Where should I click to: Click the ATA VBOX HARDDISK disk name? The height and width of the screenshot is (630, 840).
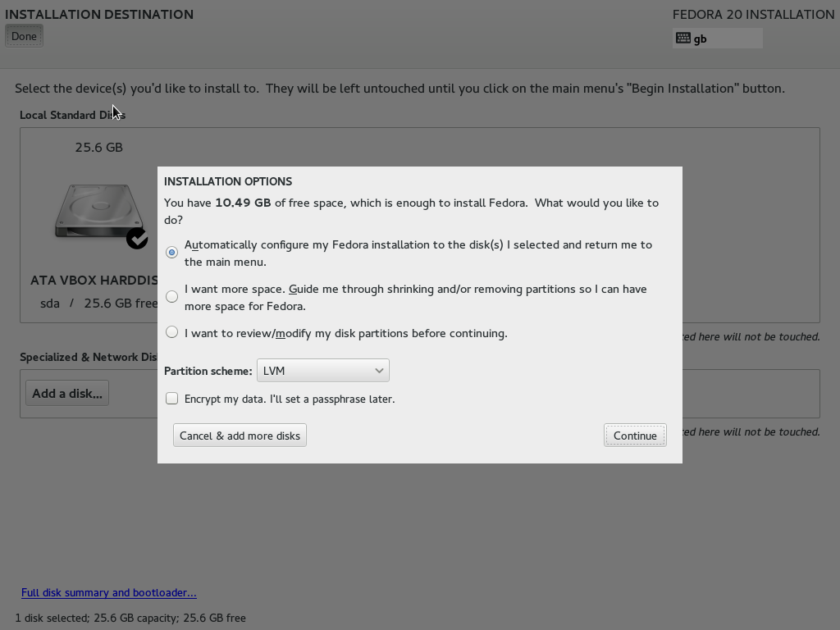pos(94,281)
